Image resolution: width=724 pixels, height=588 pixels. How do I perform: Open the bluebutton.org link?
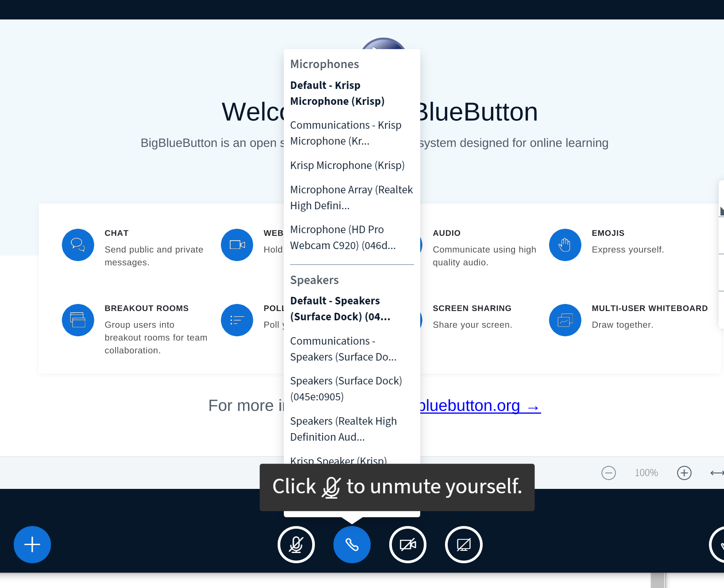480,406
